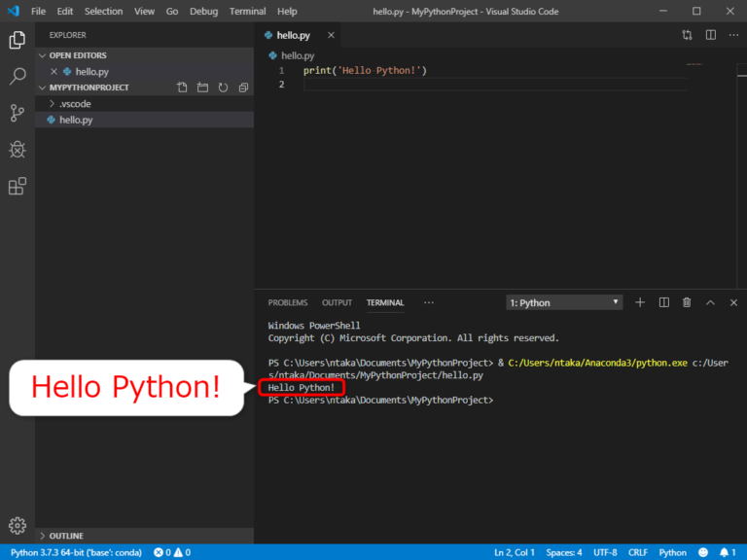
Task: Open the Manage gear settings icon
Action: click(18, 526)
